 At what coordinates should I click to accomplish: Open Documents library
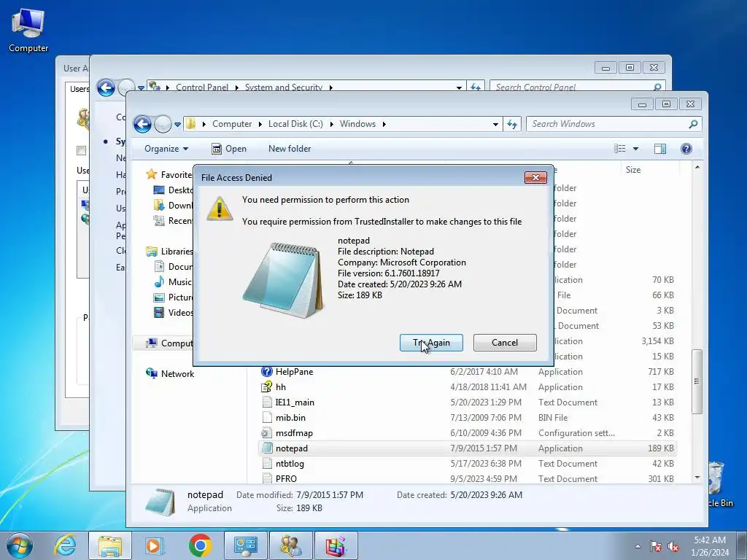pos(173,267)
